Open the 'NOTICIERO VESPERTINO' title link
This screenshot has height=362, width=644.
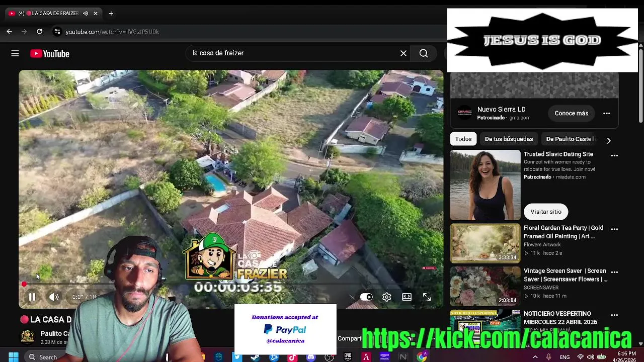click(x=560, y=318)
